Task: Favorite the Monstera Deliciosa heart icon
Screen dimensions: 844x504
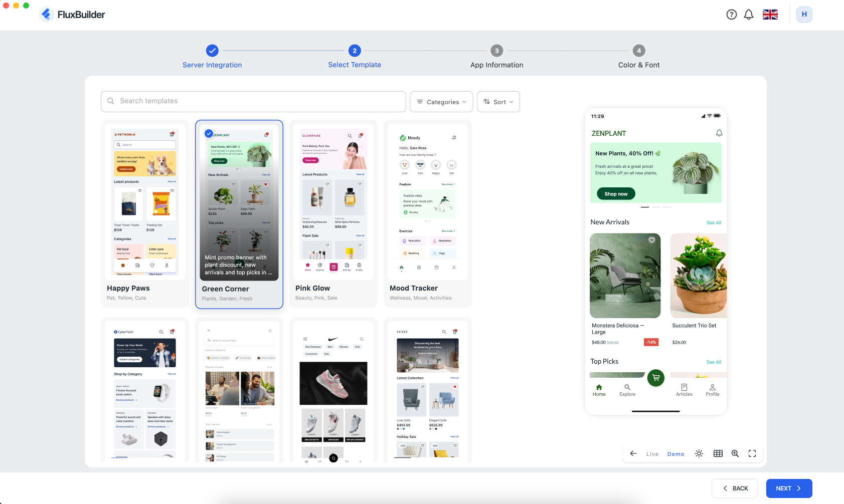Action: (652, 240)
